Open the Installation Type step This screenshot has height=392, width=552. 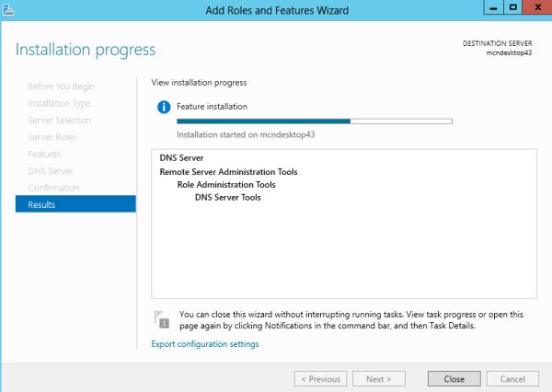pyautogui.click(x=59, y=103)
